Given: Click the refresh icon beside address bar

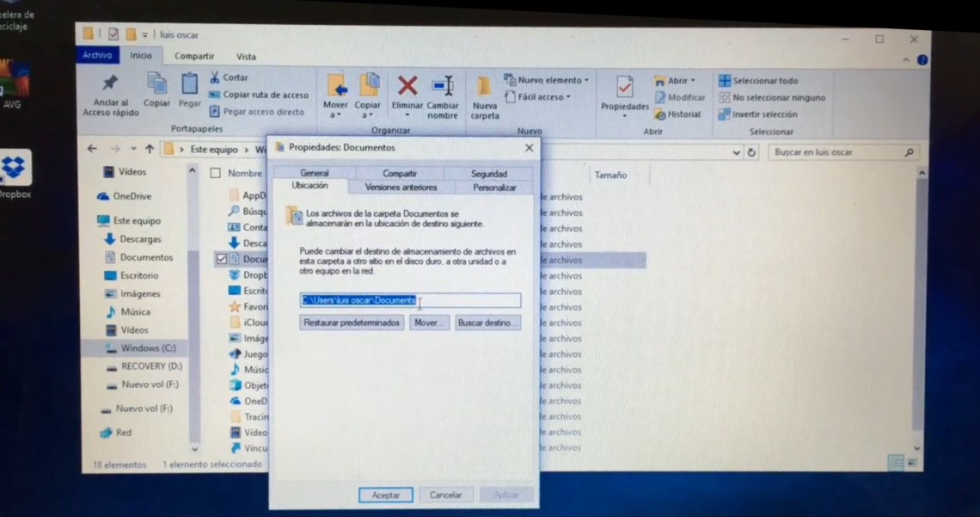Looking at the screenshot, I should pos(752,152).
